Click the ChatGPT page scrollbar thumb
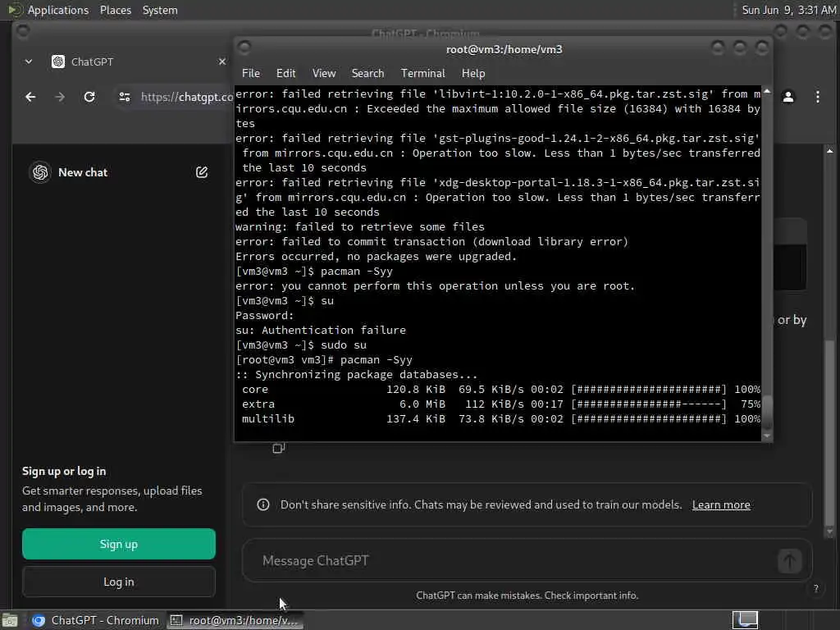 [x=829, y=432]
